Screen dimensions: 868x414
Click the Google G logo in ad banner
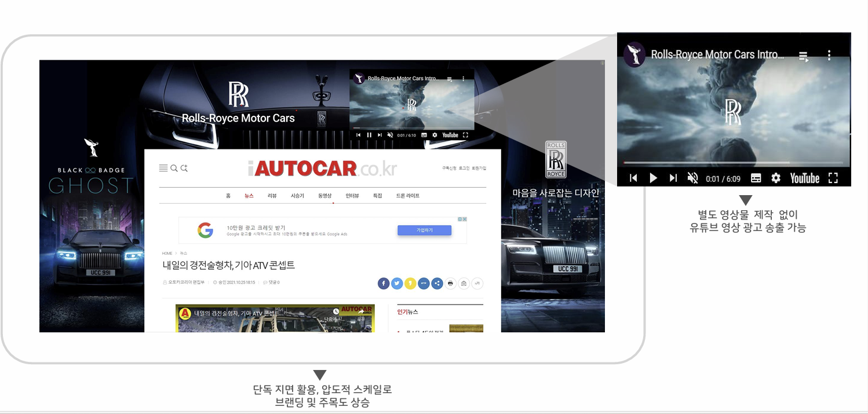[205, 230]
